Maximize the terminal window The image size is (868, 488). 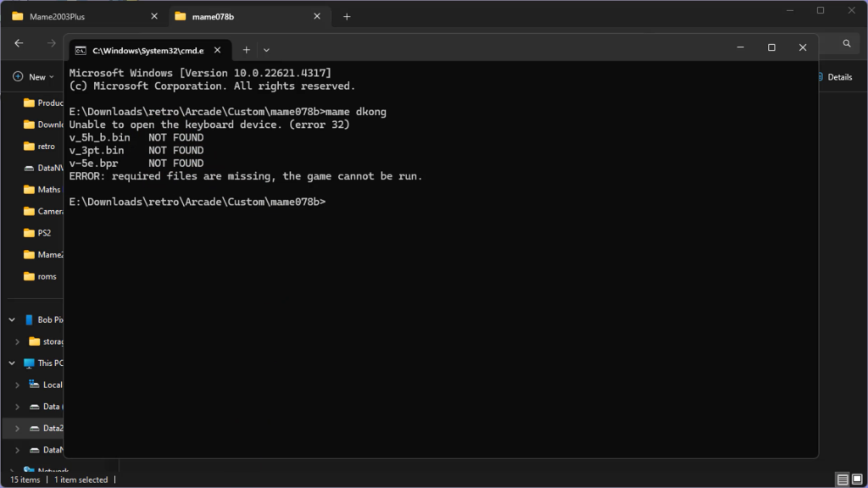pyautogui.click(x=771, y=47)
